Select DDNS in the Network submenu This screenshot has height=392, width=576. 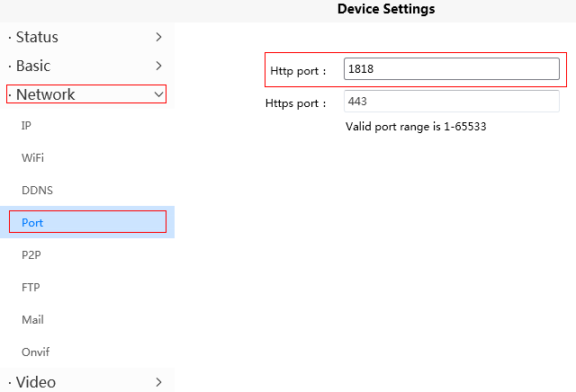37,191
